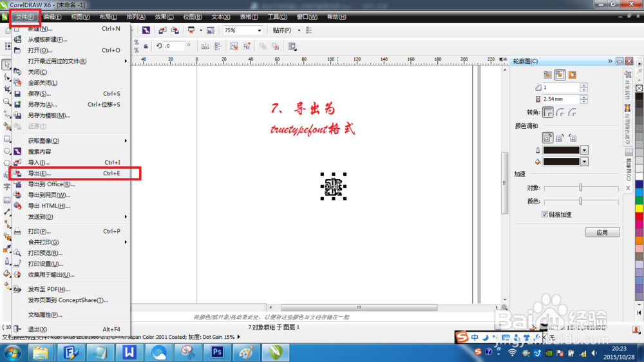
Task: Open the options checklist icon beside Snap
Action: (x=309, y=30)
